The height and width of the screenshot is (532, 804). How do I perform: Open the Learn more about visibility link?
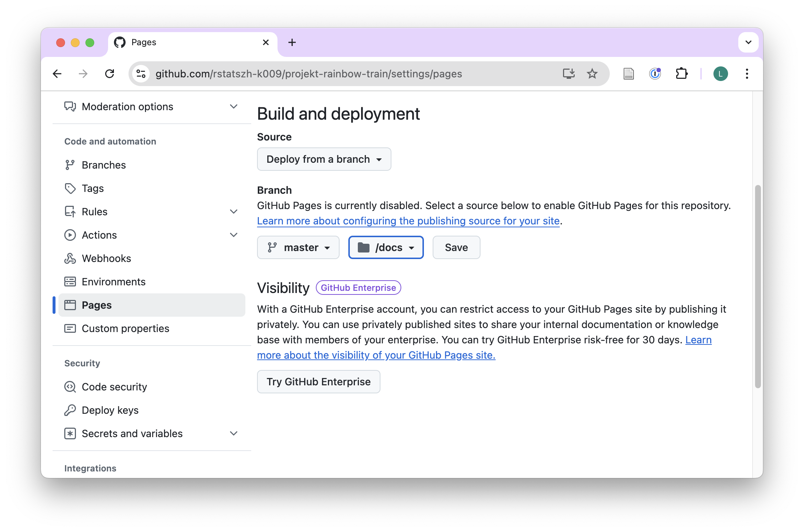376,355
